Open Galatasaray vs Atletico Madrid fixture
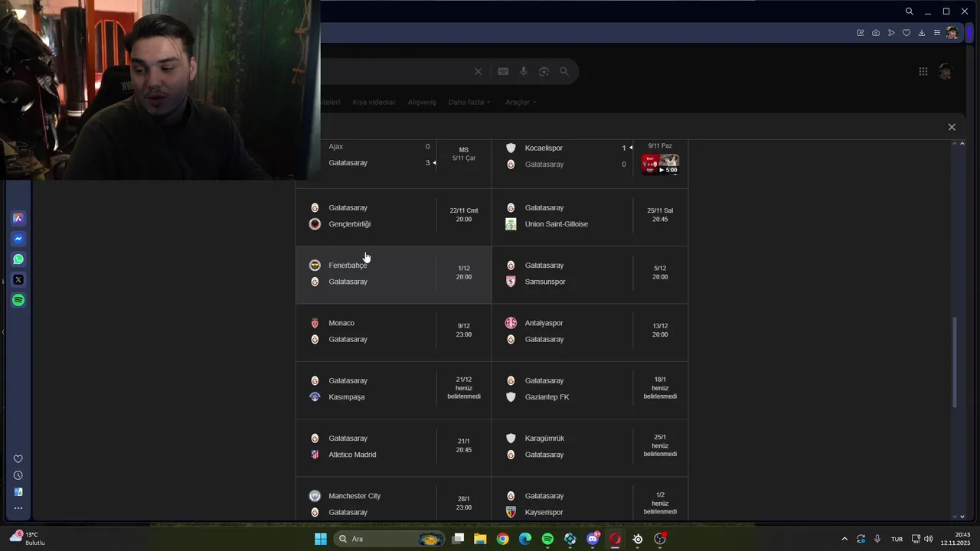The image size is (980, 551). (394, 447)
